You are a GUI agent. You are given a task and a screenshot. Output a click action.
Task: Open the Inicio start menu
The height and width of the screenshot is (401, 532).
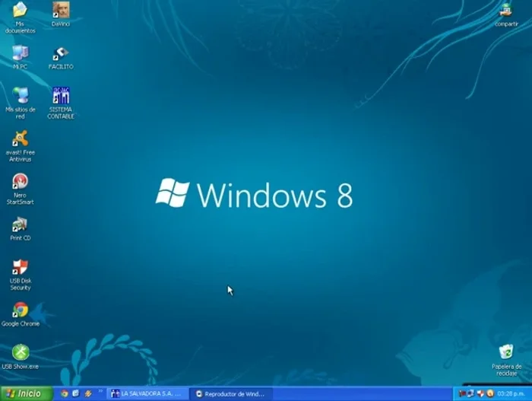tap(26, 393)
